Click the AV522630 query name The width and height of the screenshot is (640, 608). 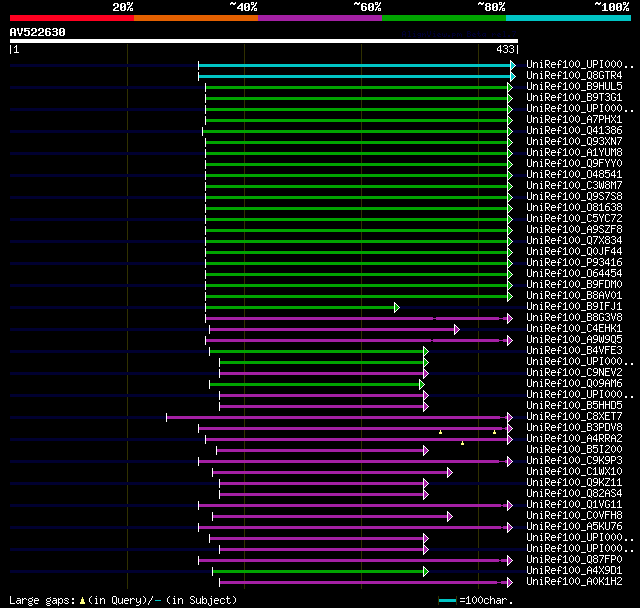tap(38, 32)
